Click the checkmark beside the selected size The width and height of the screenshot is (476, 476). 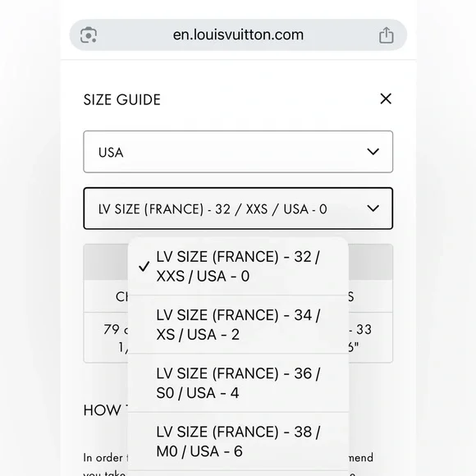(x=144, y=266)
